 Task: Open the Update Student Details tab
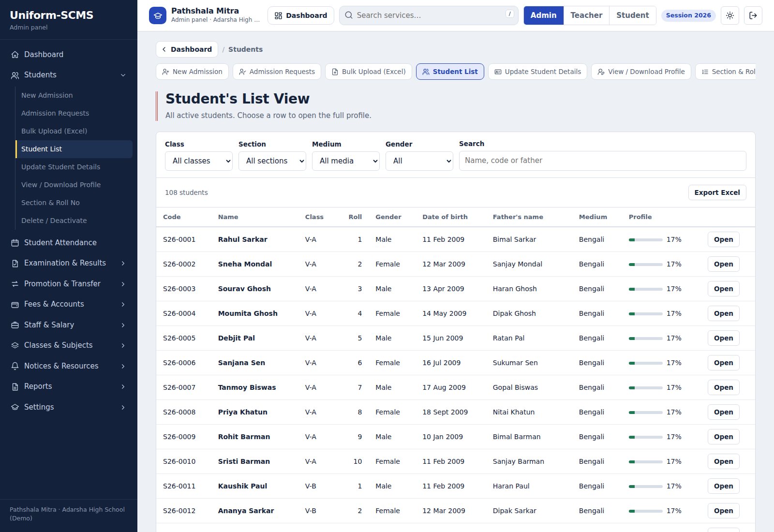point(537,72)
